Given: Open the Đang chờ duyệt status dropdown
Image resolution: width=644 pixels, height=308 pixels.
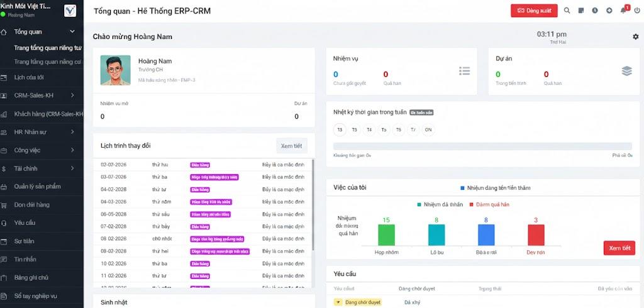Looking at the screenshot, I should (357, 302).
